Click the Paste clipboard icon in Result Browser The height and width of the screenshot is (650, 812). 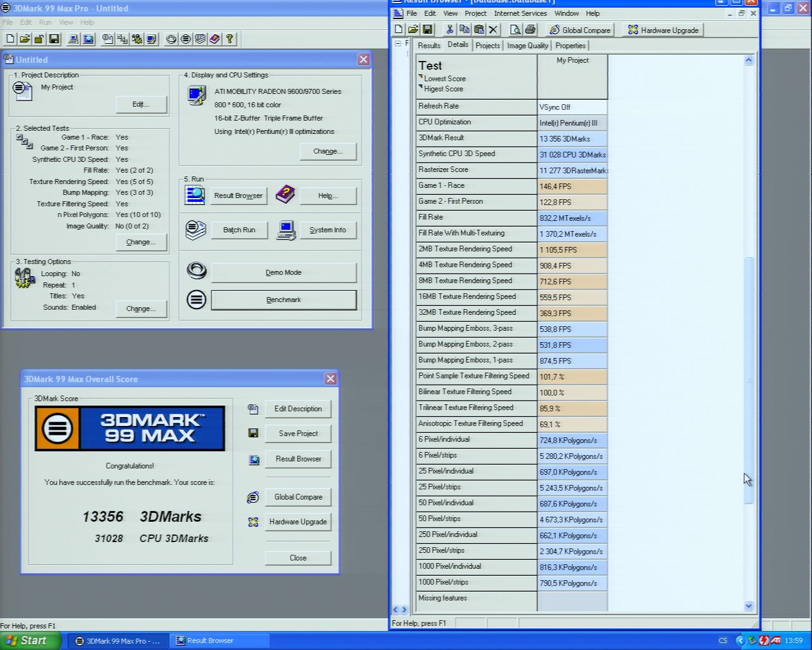[x=479, y=30]
